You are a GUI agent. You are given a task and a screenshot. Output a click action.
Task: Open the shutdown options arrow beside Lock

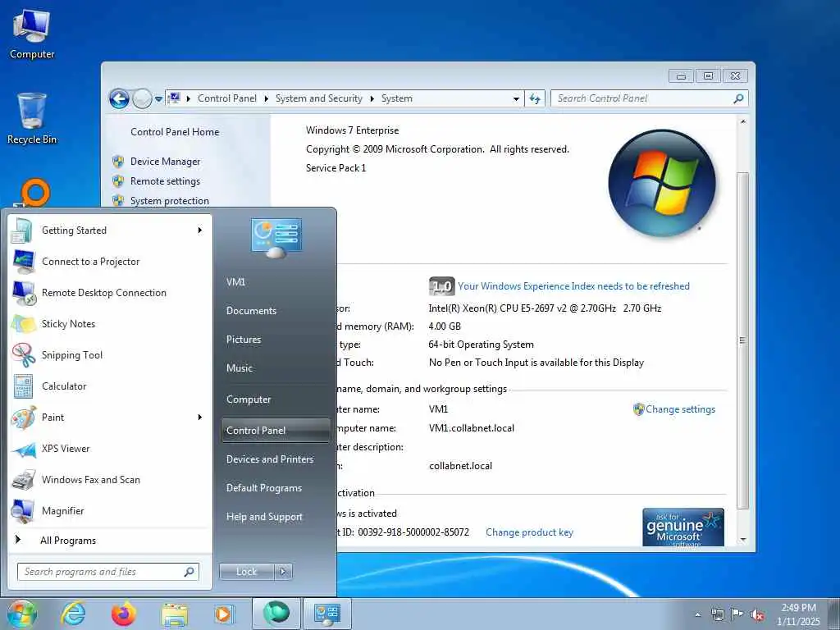283,572
